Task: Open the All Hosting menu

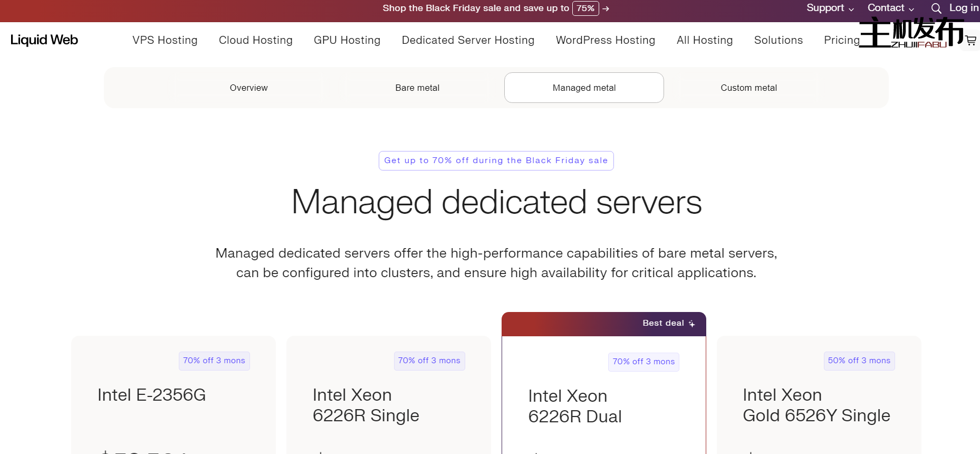Action: pos(704,40)
